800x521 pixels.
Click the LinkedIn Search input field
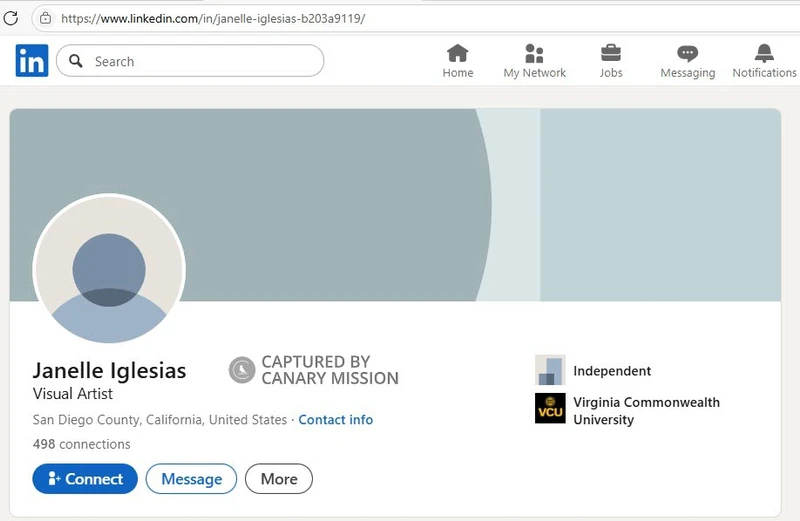point(190,61)
